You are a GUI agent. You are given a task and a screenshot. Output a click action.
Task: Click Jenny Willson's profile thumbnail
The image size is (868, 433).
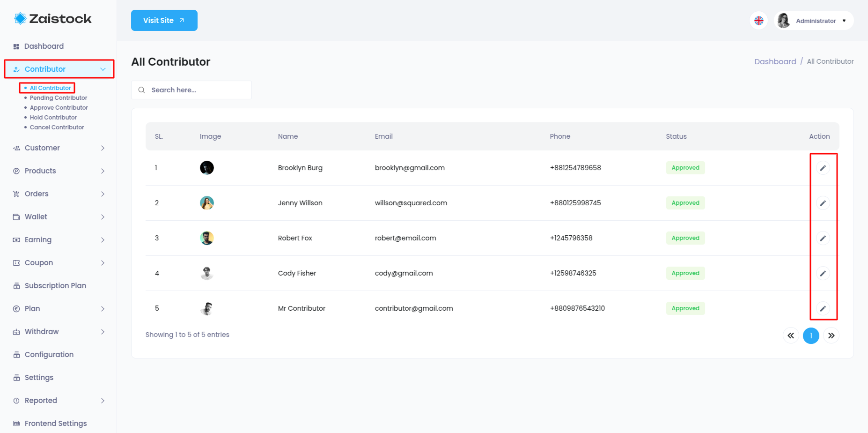pyautogui.click(x=207, y=203)
